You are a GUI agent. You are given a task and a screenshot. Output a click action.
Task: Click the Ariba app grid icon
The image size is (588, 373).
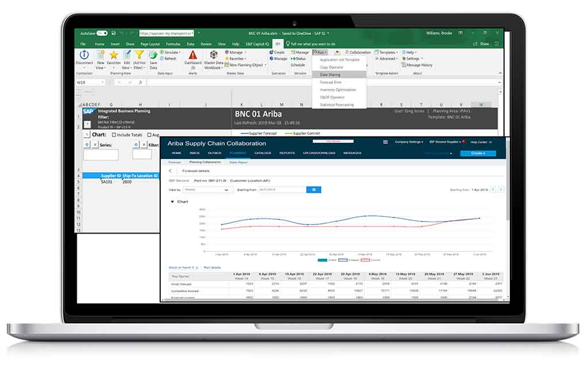coord(385,142)
